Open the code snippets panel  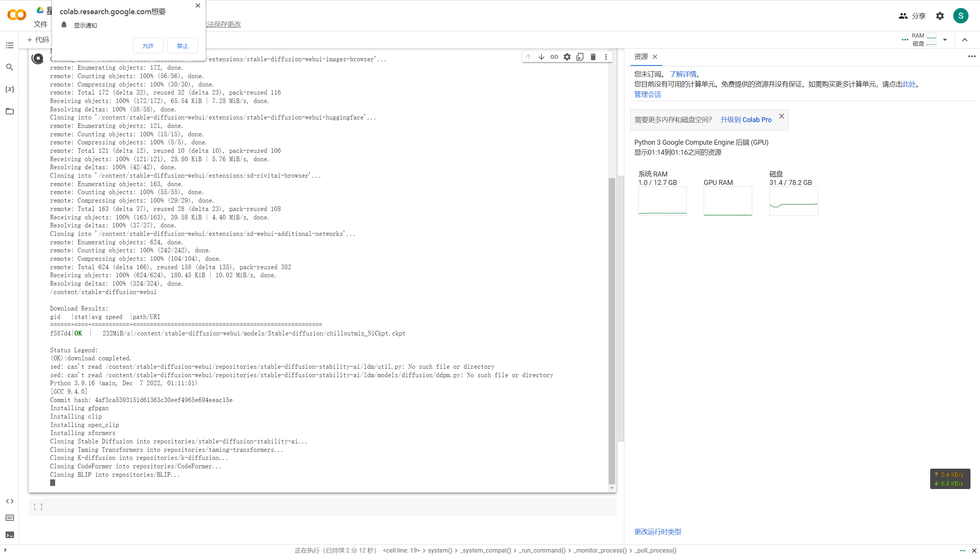10,501
